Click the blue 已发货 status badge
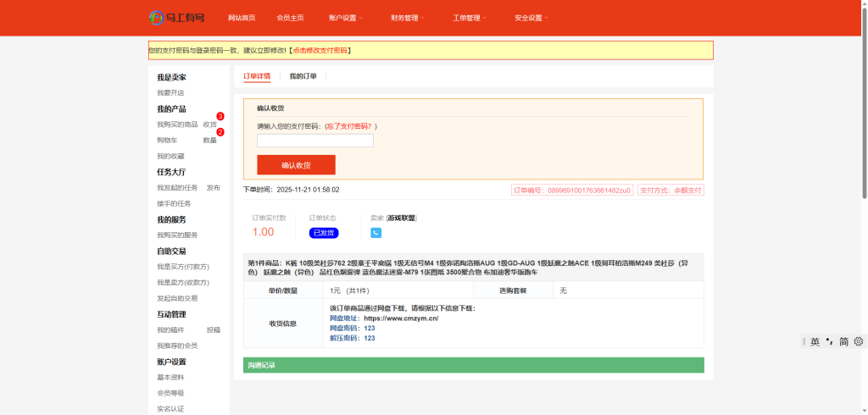The image size is (868, 415). click(x=324, y=233)
